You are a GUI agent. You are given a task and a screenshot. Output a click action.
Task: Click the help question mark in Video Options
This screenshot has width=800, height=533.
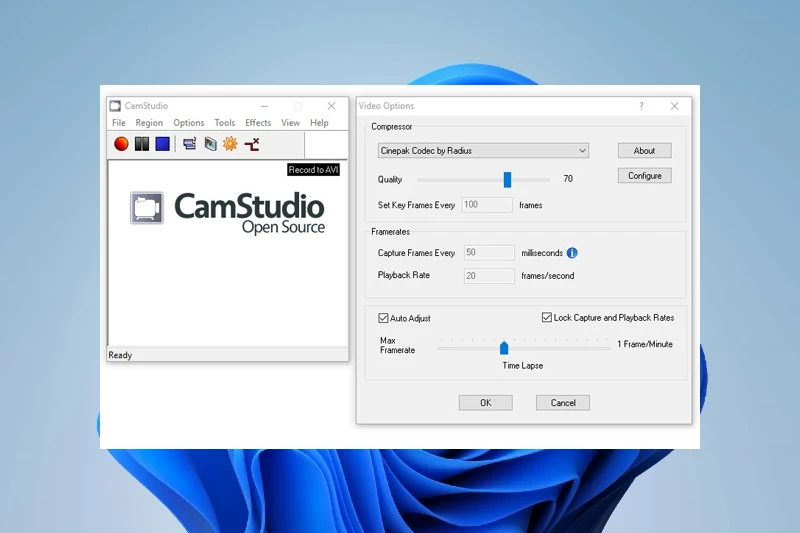pos(641,106)
